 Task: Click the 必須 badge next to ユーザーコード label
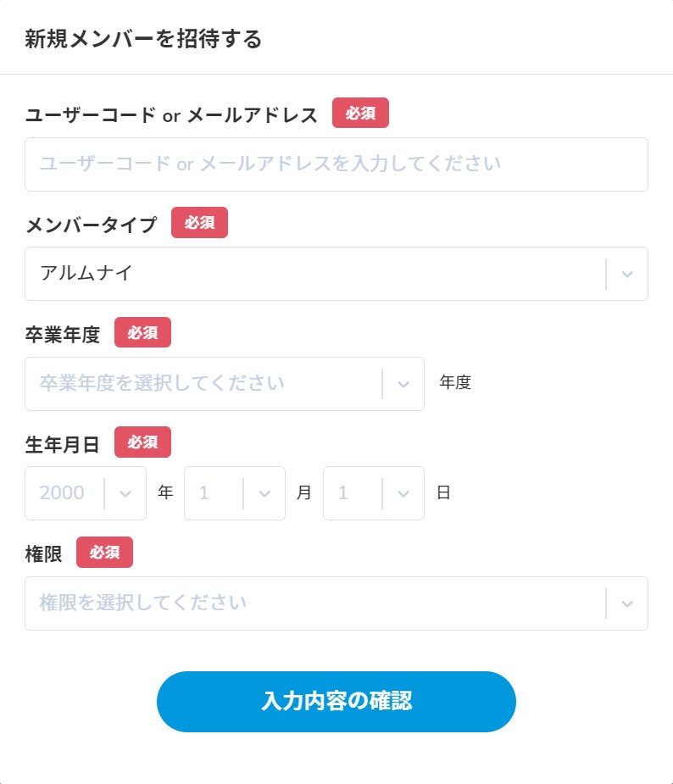[360, 114]
